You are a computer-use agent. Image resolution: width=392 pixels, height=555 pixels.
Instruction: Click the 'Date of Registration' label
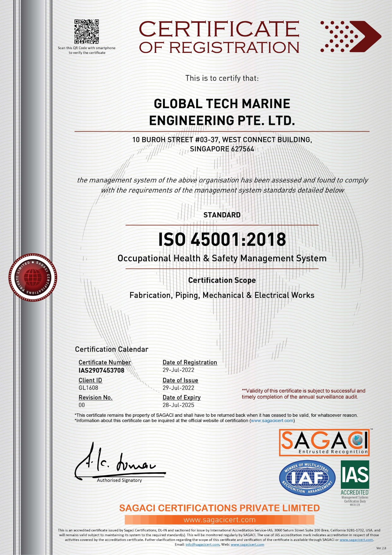point(190,362)
